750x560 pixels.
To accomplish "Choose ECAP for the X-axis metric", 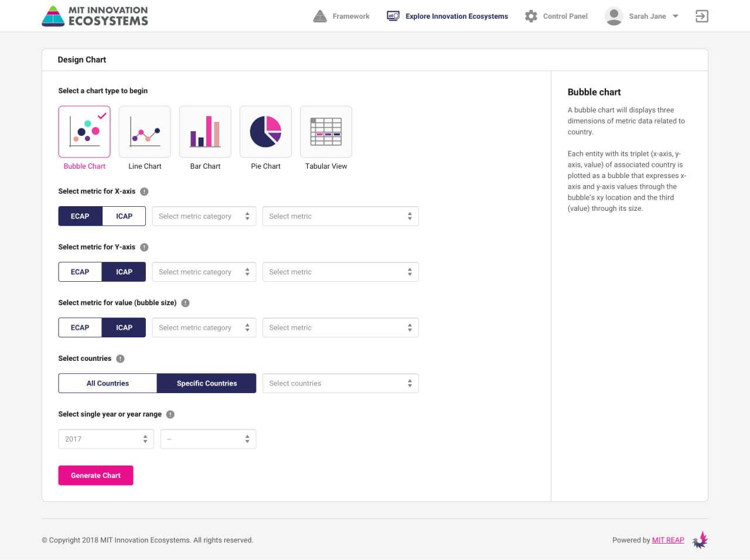I will coord(80,216).
